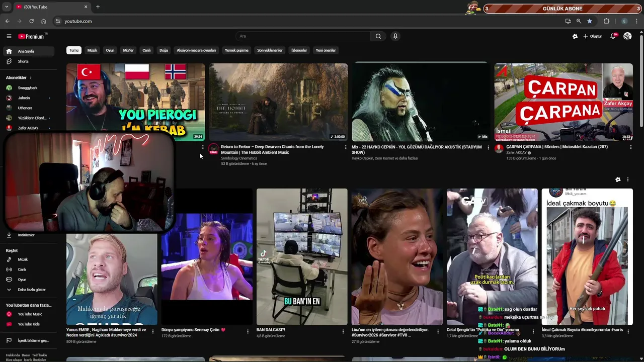This screenshot has height=362, width=644.
Task: Open options menu for ÇARPAN ÇARPANA video
Action: (x=630, y=147)
